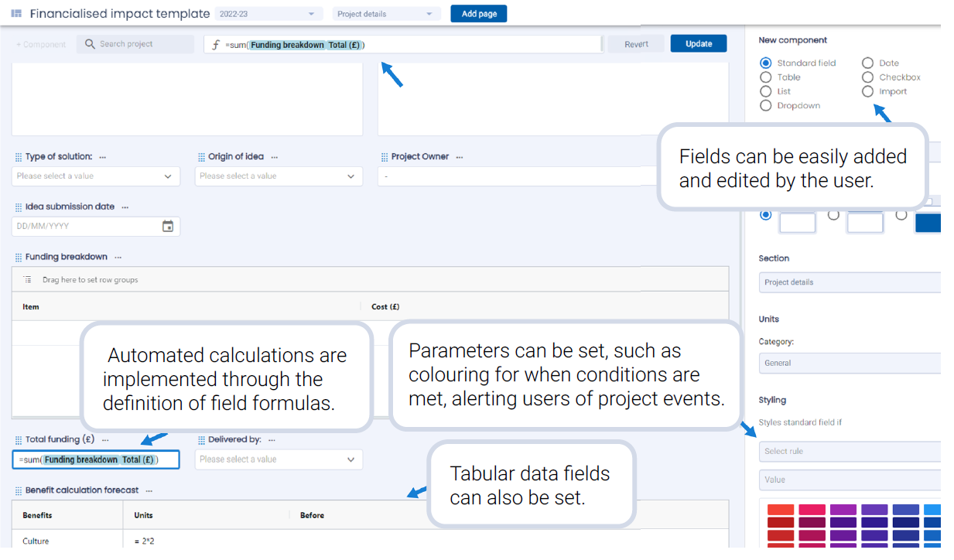The height and width of the screenshot is (560, 954).
Task: Select the Checkbox component radio option
Action: [x=867, y=77]
